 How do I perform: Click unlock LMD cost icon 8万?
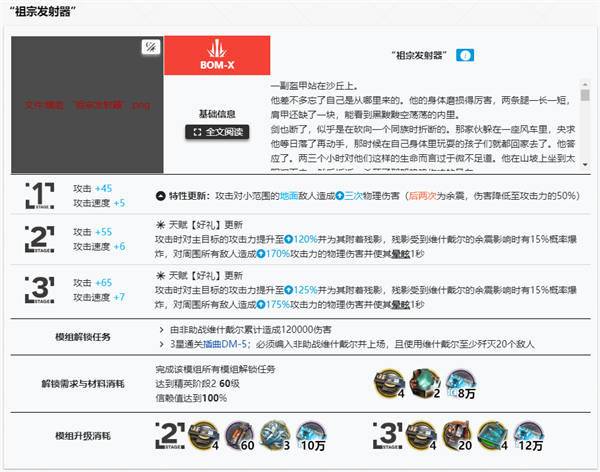pos(461,384)
